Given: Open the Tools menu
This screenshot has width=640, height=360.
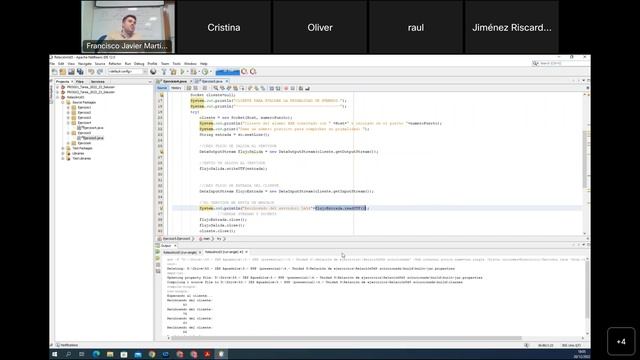Looking at the screenshot, I should coord(176,64).
